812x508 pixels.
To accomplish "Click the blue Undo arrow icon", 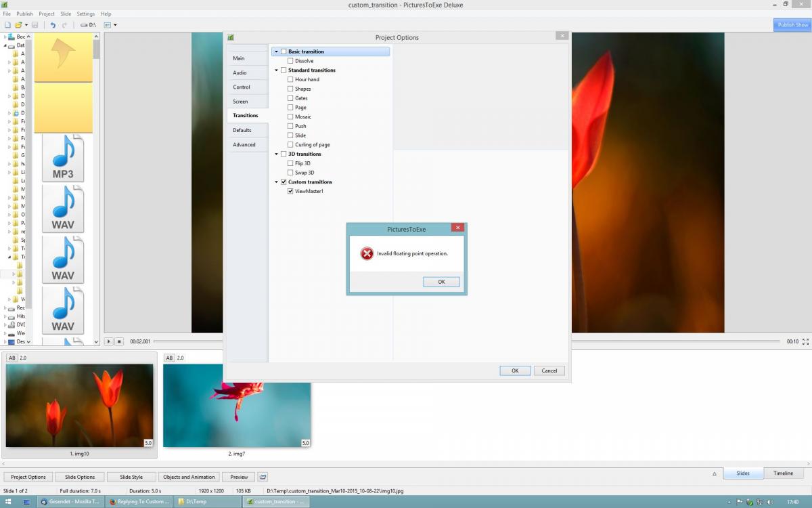I will tap(53, 25).
